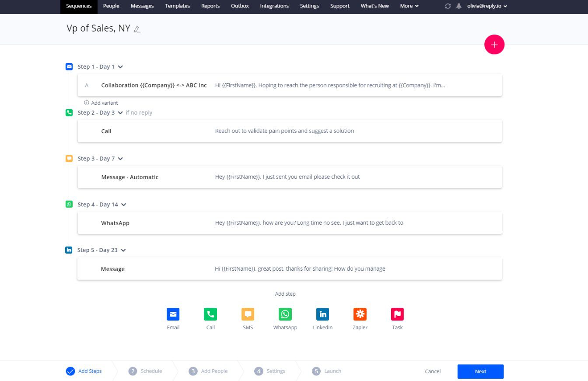The image size is (588, 381).
Task: Go to the Add People wizard step
Action: (208, 371)
